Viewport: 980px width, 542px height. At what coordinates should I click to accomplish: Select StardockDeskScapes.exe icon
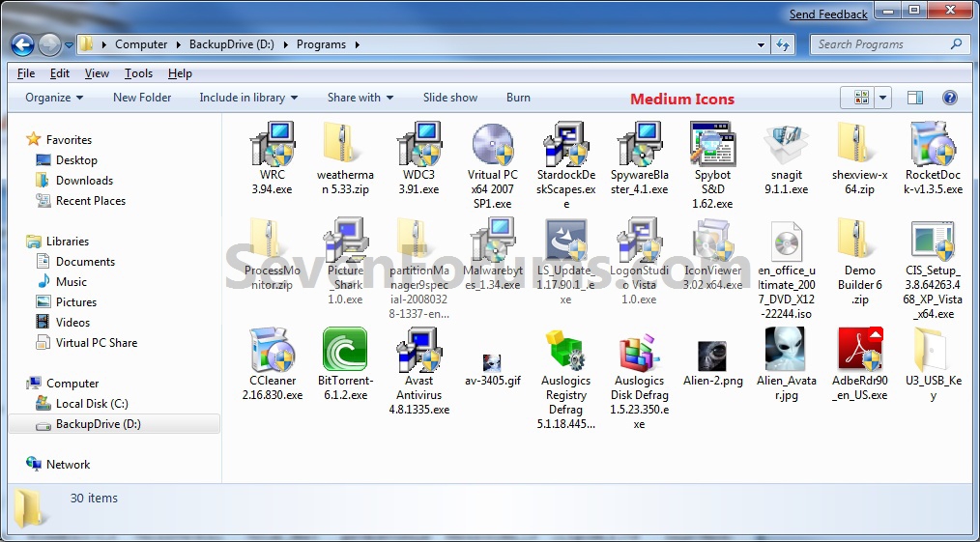(x=565, y=144)
